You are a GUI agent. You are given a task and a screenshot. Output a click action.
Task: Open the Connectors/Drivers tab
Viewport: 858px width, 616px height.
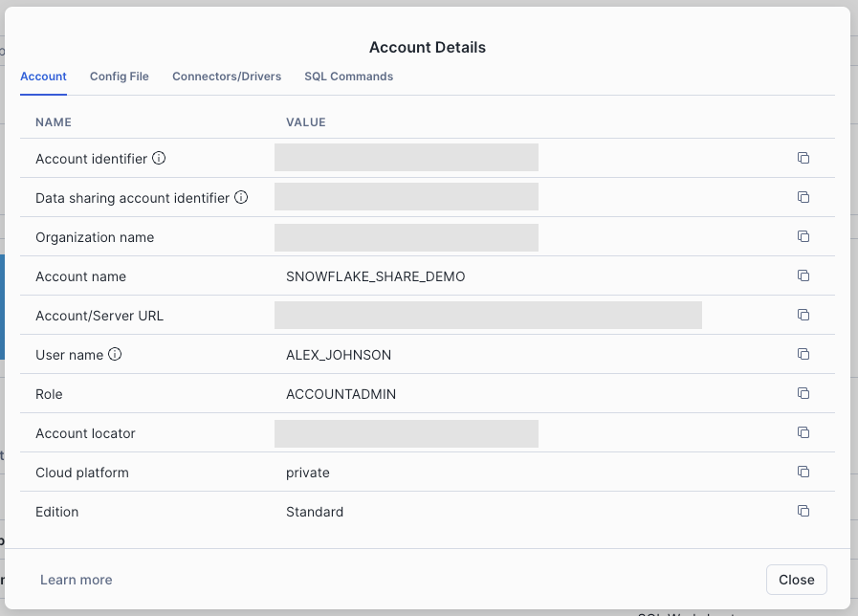(226, 77)
